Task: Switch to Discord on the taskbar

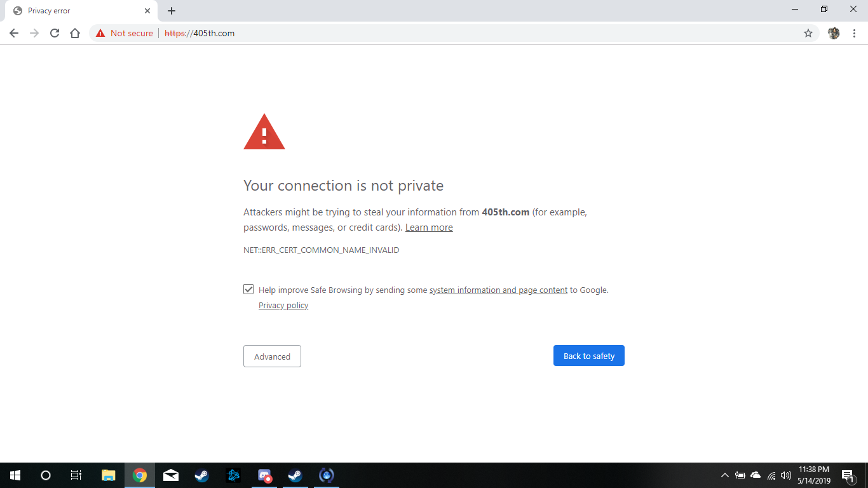Action: (x=264, y=475)
